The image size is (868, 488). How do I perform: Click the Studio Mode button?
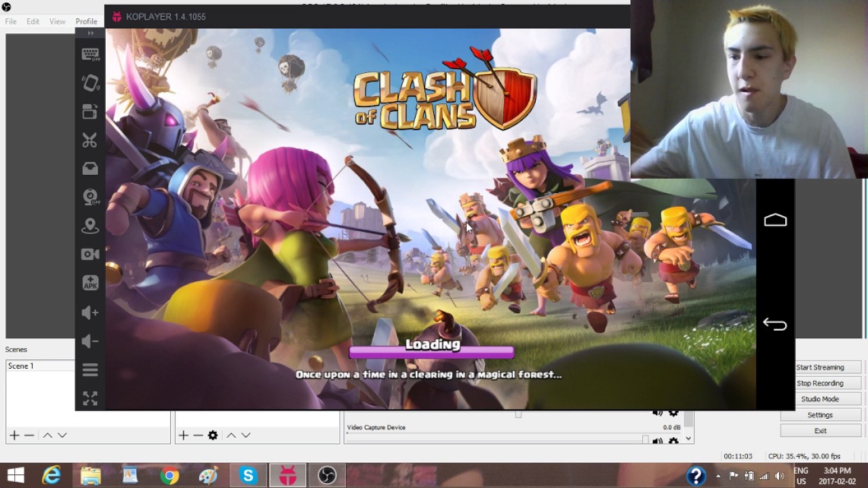point(821,399)
